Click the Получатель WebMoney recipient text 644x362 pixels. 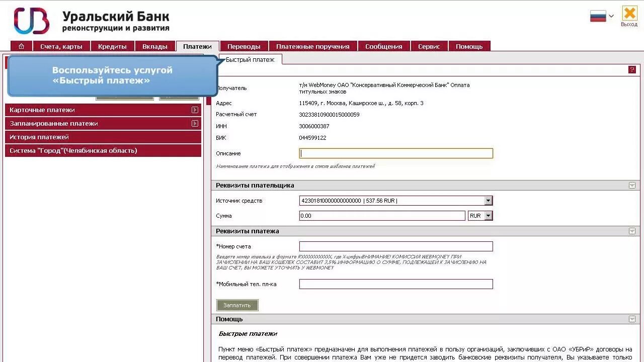tap(384, 88)
